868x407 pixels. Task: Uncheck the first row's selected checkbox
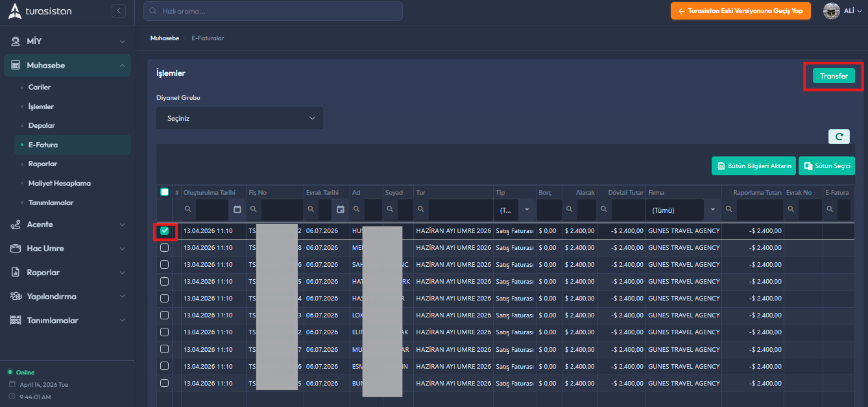(165, 230)
